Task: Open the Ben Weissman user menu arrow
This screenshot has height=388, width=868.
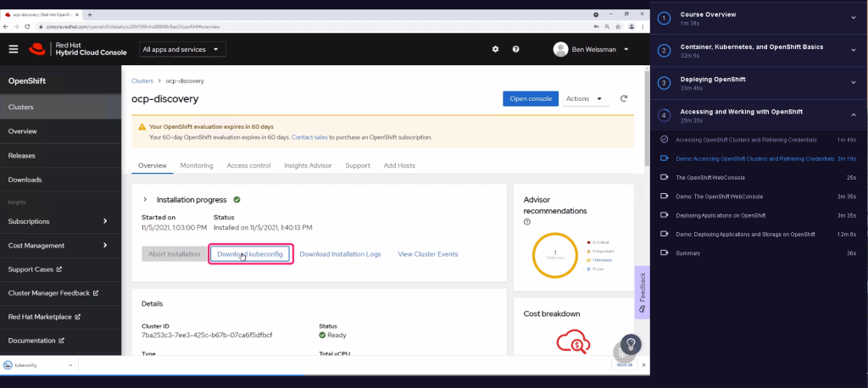Action: [x=626, y=49]
